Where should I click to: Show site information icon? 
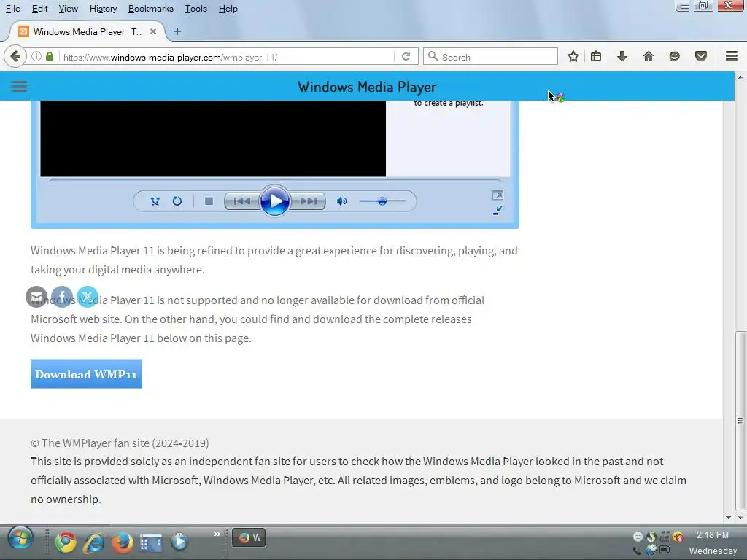36,56
